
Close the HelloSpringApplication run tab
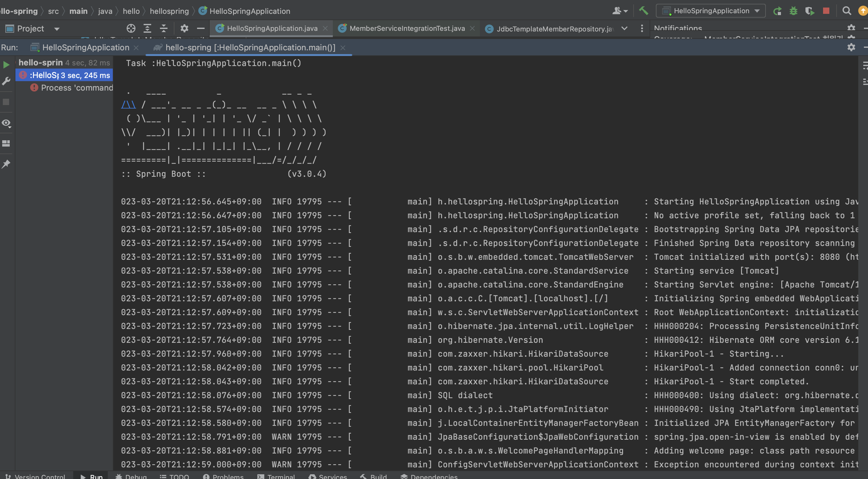click(x=136, y=48)
